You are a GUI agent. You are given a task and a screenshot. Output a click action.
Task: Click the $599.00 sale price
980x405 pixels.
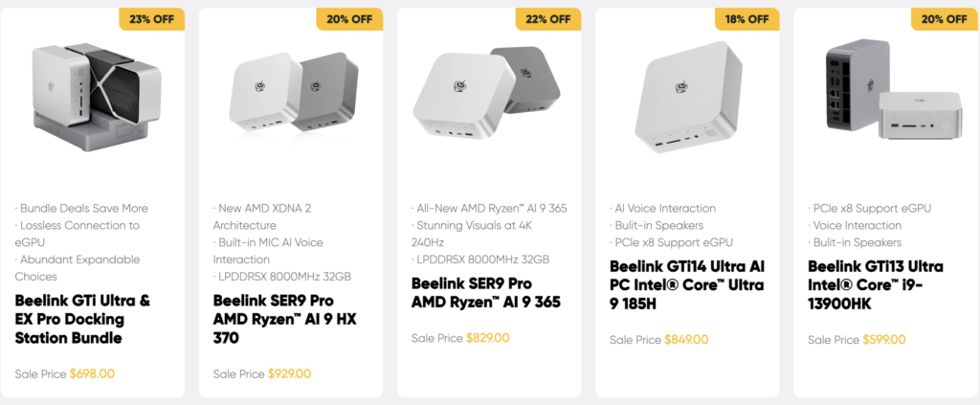[x=883, y=339]
